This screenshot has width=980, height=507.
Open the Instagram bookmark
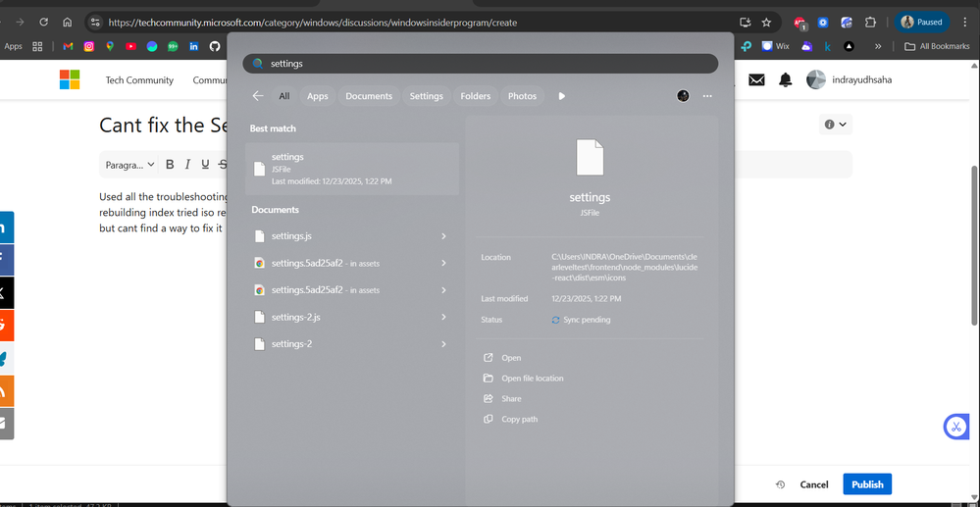[x=88, y=46]
